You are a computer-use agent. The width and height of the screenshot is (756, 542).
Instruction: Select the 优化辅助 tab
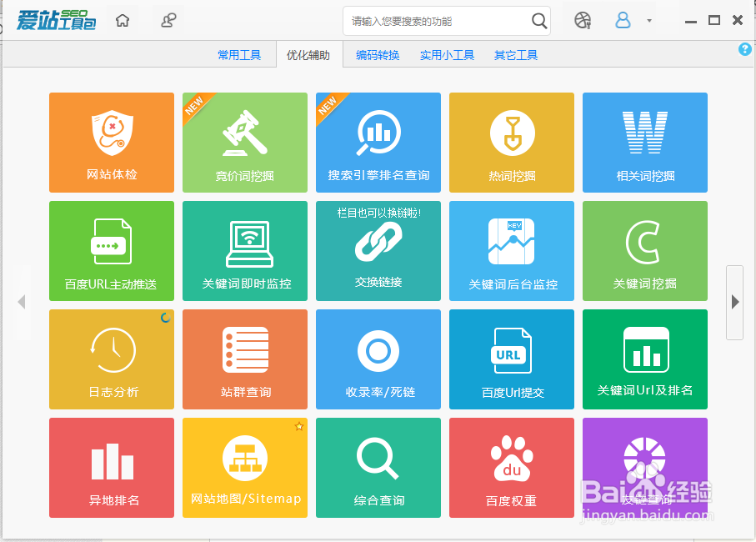[x=308, y=55]
